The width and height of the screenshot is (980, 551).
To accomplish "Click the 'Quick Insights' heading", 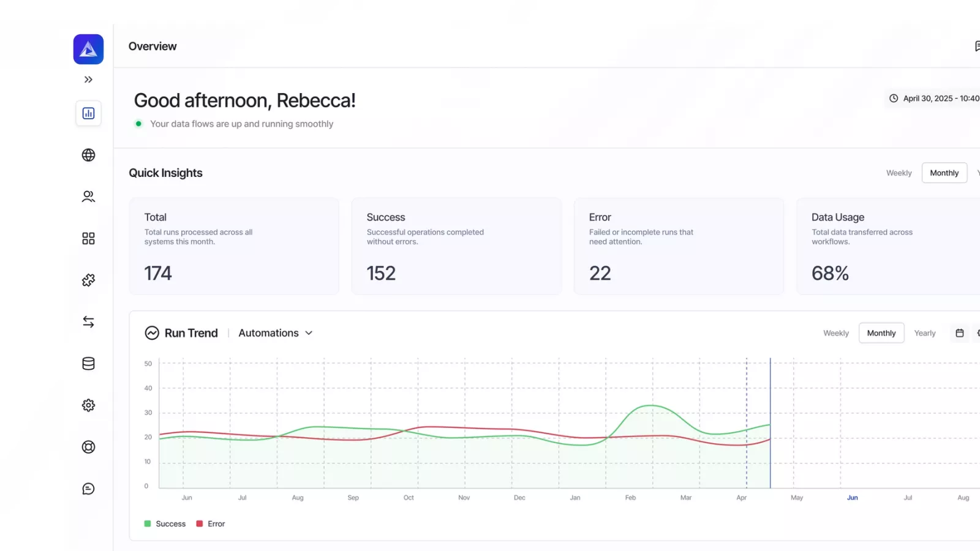I will (165, 173).
